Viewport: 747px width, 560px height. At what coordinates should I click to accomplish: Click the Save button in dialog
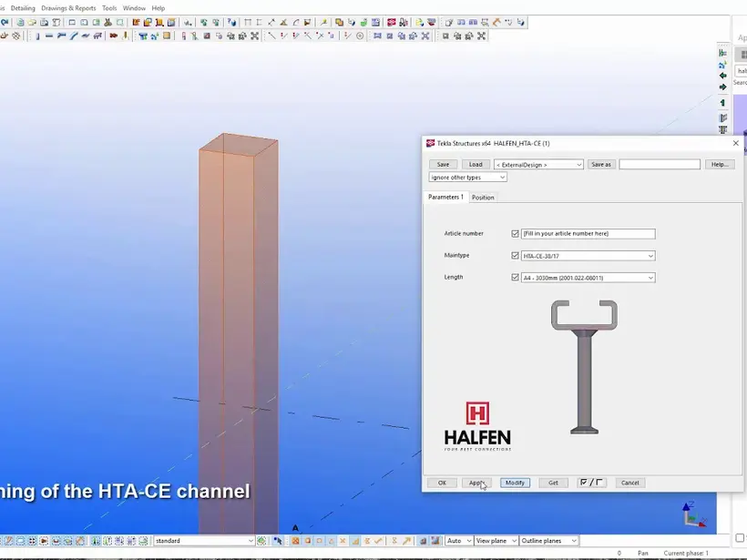[x=443, y=164]
